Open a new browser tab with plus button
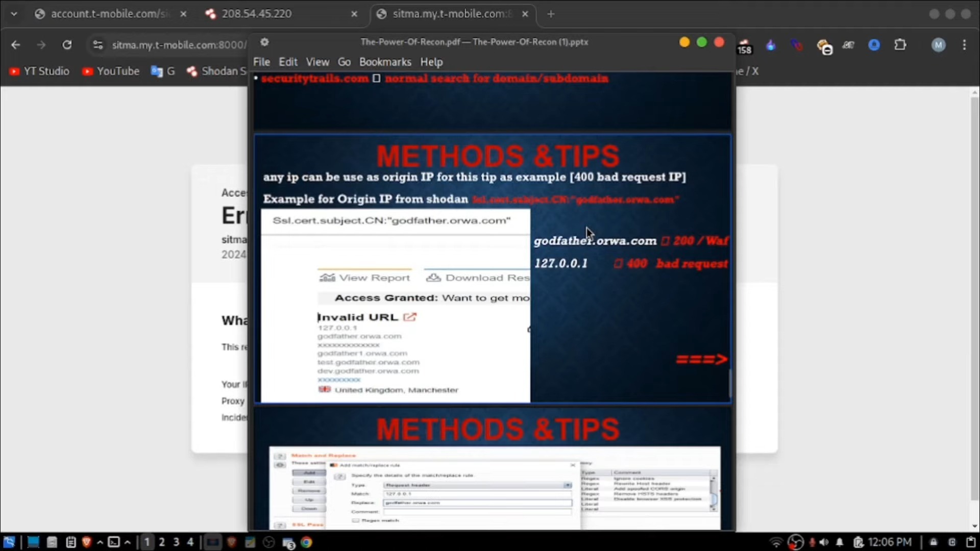Image resolution: width=980 pixels, height=551 pixels. [x=551, y=14]
